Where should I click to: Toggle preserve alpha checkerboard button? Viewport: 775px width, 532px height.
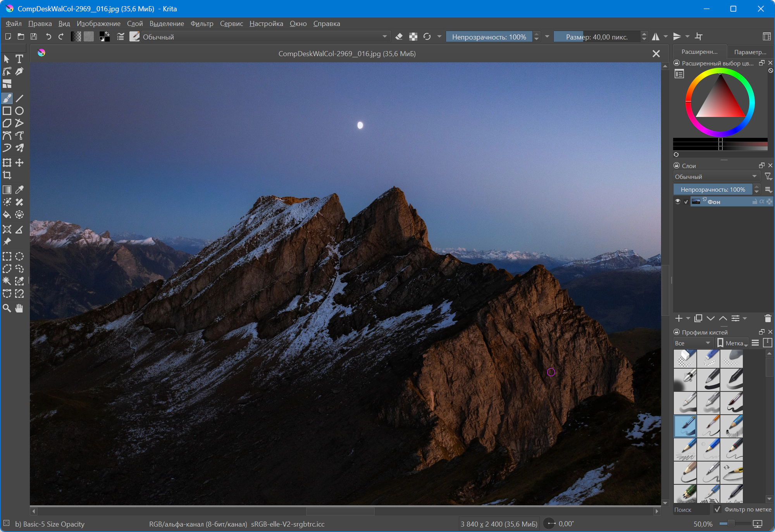tap(413, 36)
